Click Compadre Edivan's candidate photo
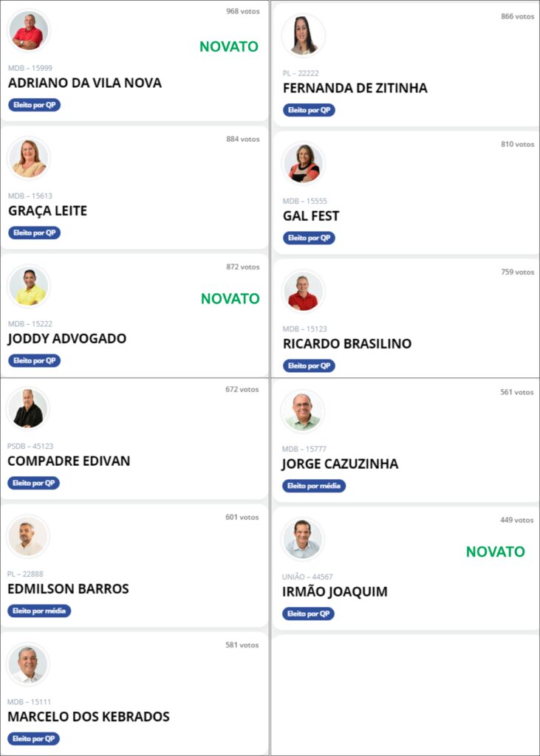 tap(27, 408)
